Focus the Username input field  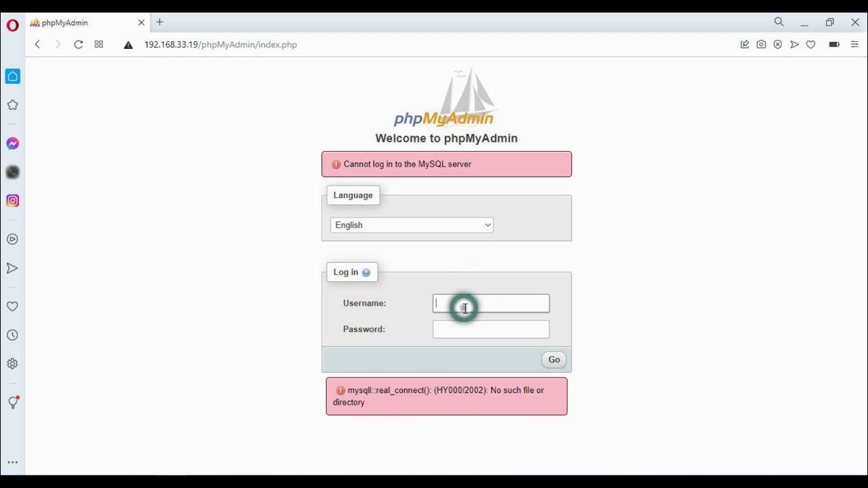pos(491,304)
